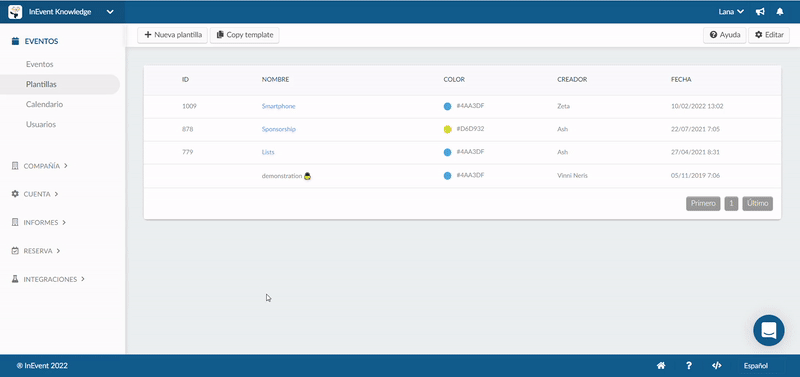The width and height of the screenshot is (800, 377).
Task: Click the Nueva plantilla button
Action: pyautogui.click(x=172, y=35)
